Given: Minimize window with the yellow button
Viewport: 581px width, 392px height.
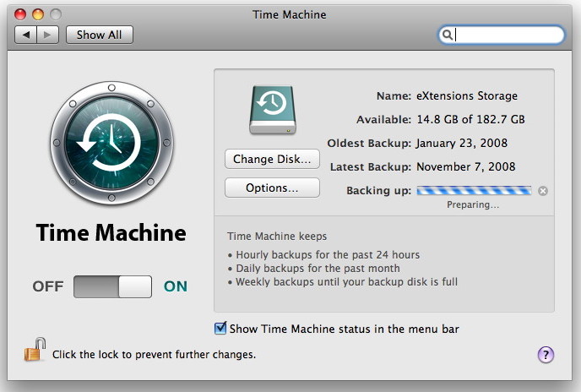Looking at the screenshot, I should pyautogui.click(x=38, y=14).
